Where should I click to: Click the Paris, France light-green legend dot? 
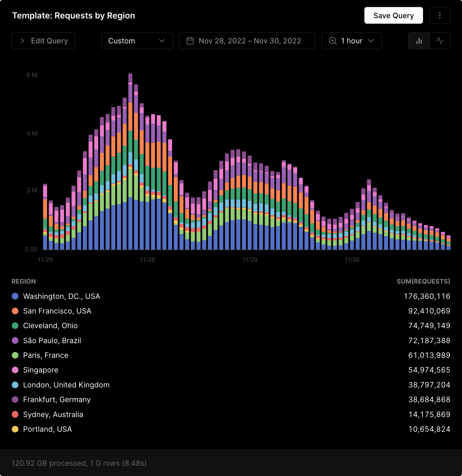click(15, 355)
